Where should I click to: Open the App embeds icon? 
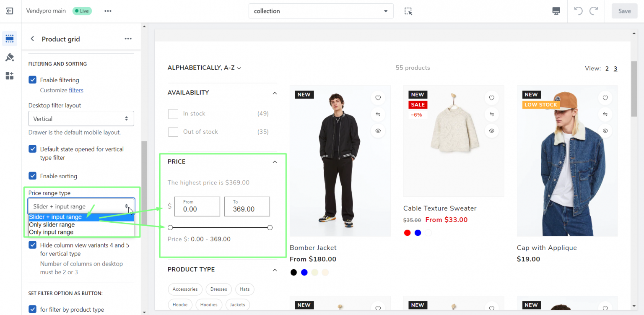(x=10, y=76)
